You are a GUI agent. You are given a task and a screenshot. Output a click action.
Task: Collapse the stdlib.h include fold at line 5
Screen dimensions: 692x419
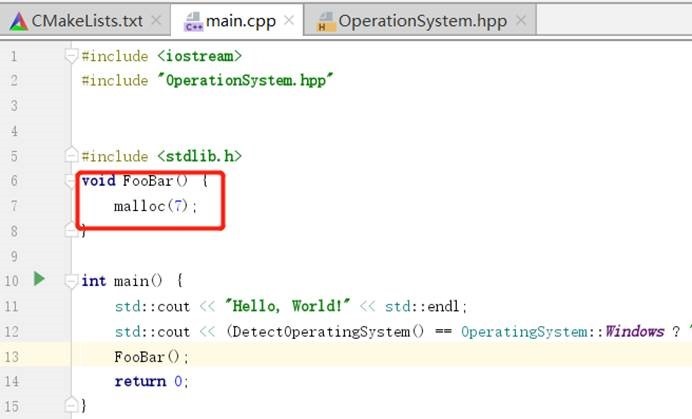click(x=71, y=155)
